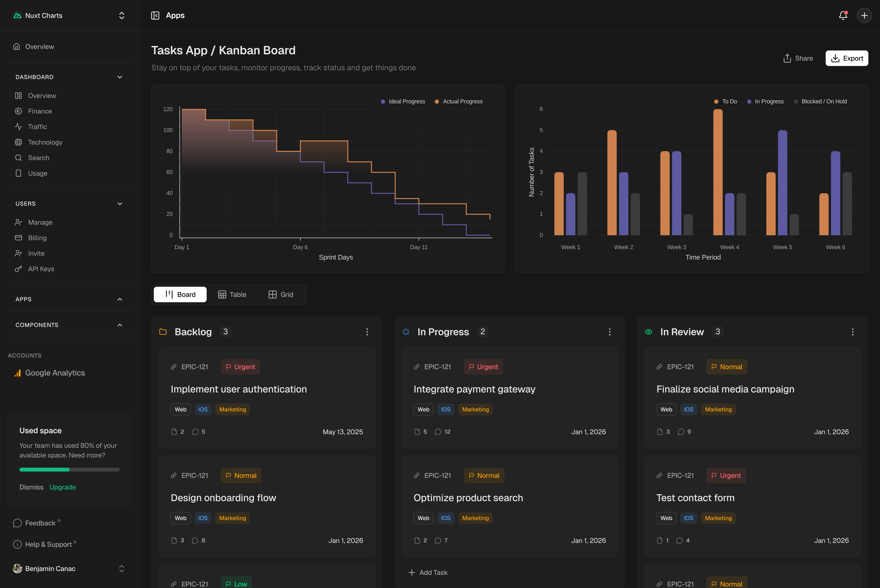Collapse the Dashboard section

[x=120, y=77]
